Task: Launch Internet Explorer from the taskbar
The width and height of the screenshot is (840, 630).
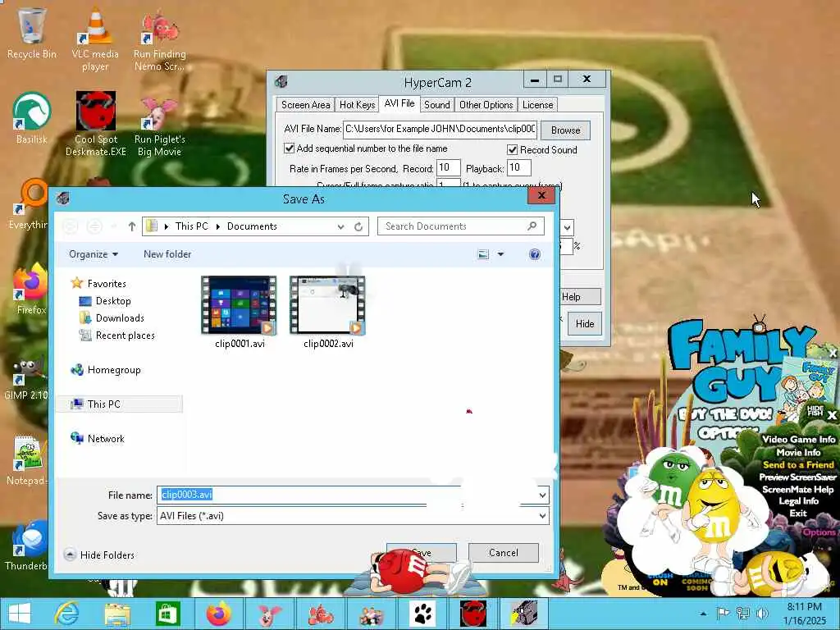Action: click(67, 614)
